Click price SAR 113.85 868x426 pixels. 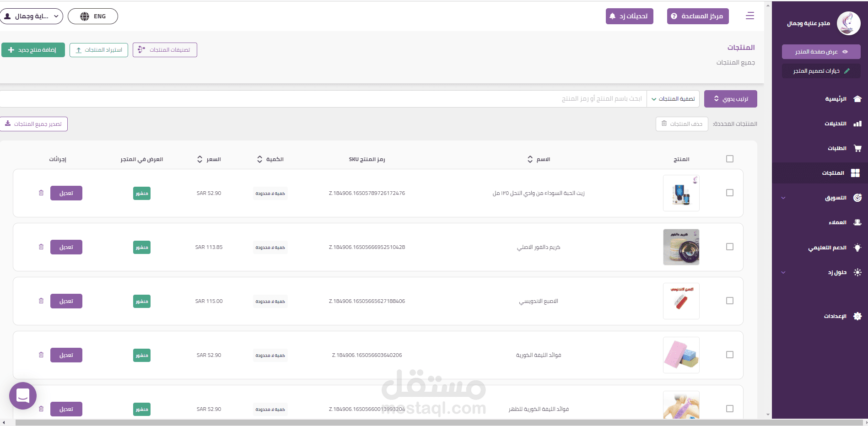(x=209, y=247)
